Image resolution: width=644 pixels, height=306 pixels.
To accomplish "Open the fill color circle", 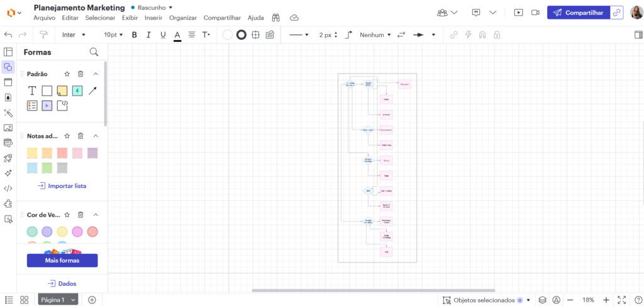I will tap(228, 35).
